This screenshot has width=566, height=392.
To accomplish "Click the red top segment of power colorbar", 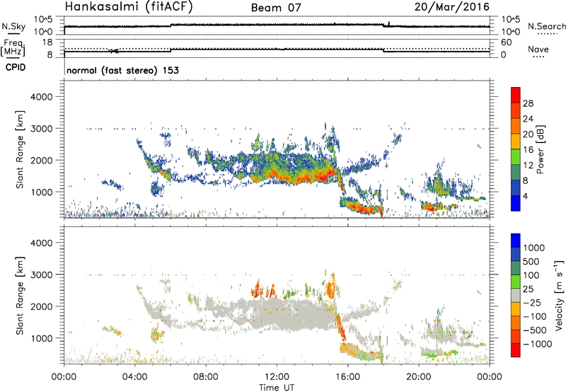I will click(x=516, y=95).
